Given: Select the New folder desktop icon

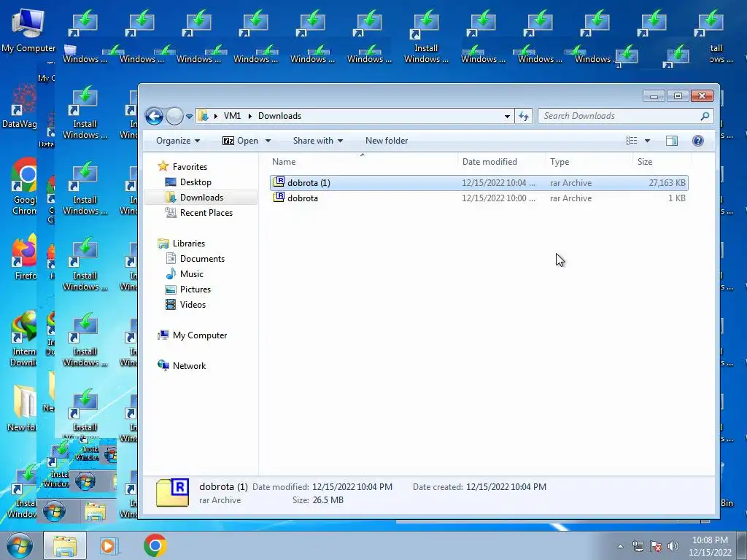Looking at the screenshot, I should (x=22, y=410).
